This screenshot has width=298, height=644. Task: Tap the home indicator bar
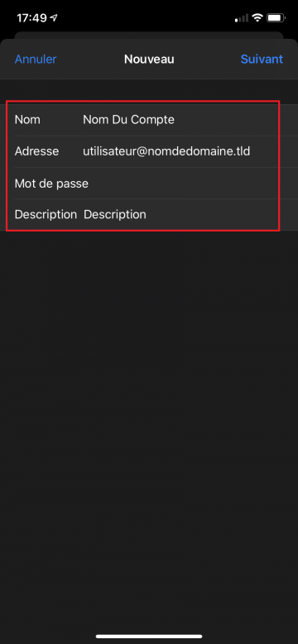[x=149, y=637]
